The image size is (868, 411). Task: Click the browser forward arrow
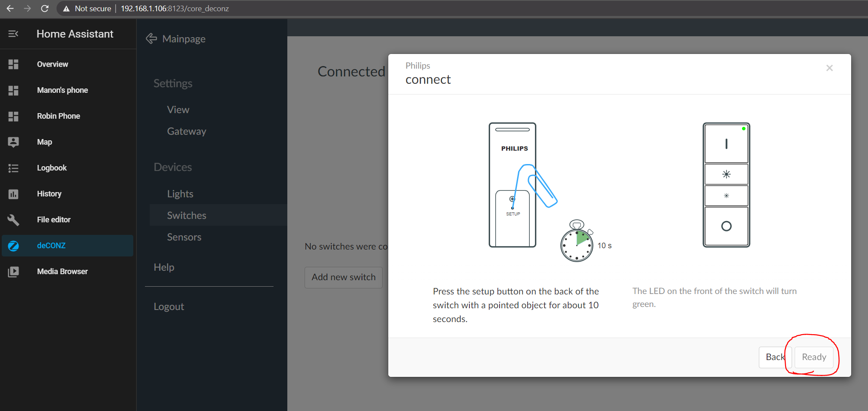(28, 8)
